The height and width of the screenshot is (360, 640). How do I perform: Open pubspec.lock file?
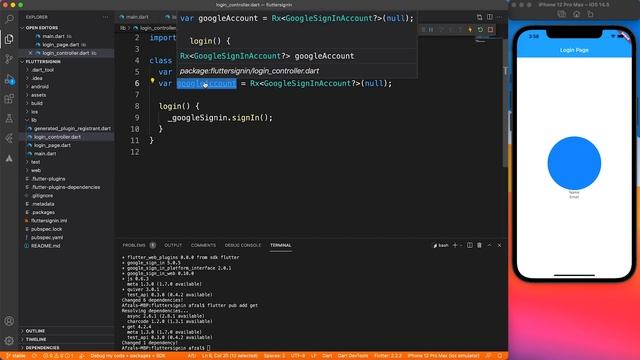click(46, 229)
